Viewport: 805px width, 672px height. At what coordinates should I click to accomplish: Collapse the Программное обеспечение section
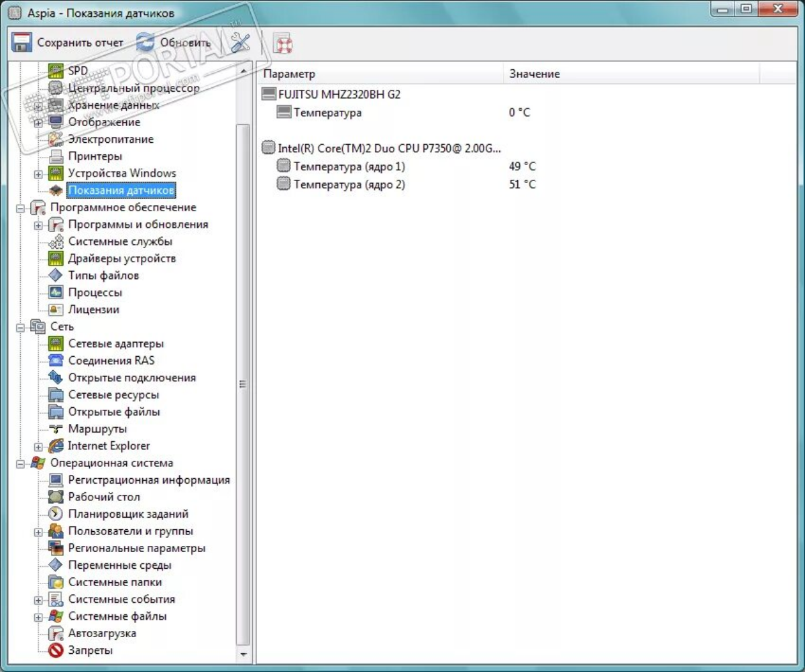pos(21,208)
